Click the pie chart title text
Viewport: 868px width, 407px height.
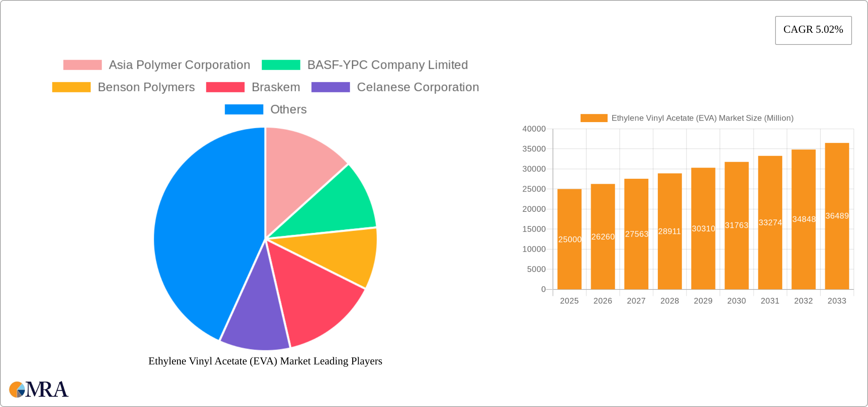pyautogui.click(x=265, y=361)
